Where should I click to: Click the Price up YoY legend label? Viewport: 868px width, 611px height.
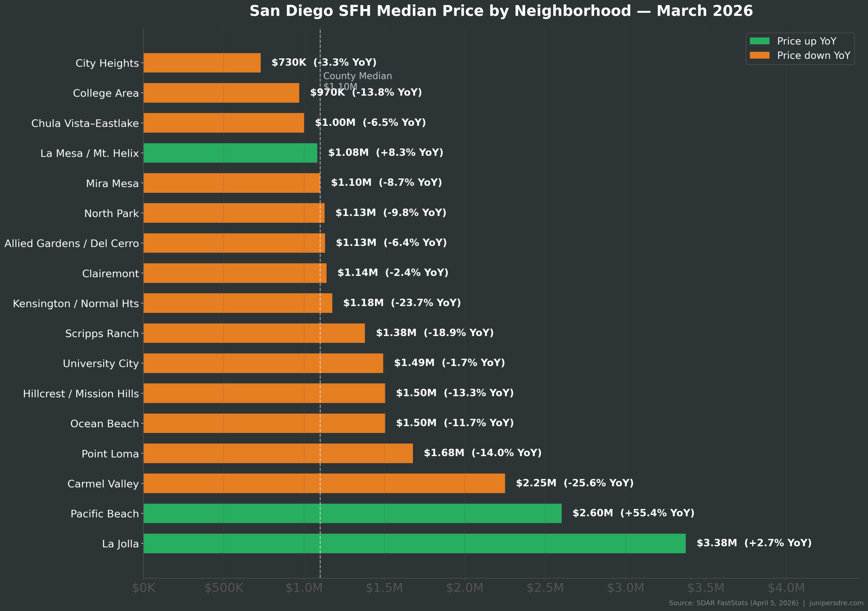[x=806, y=41]
